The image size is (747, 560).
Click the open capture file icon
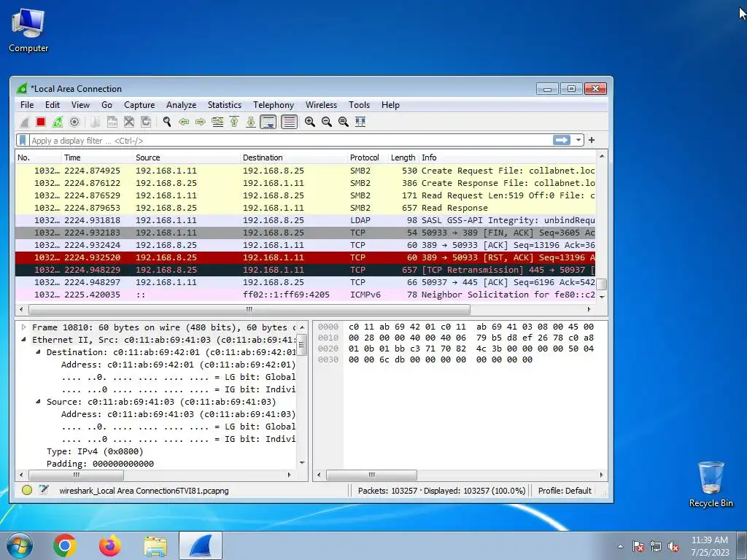click(x=96, y=122)
